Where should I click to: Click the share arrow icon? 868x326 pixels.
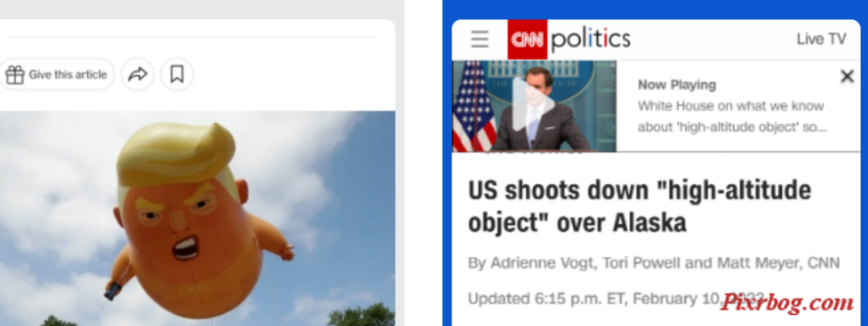coord(137,74)
